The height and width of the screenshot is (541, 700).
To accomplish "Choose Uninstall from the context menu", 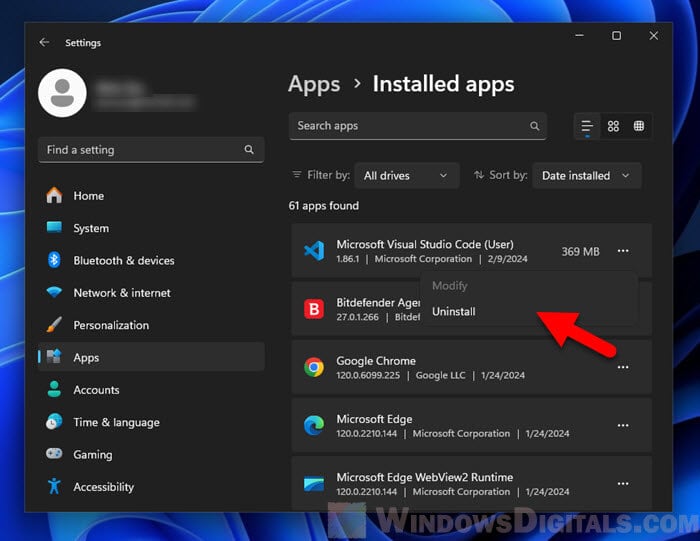I will pos(454,312).
